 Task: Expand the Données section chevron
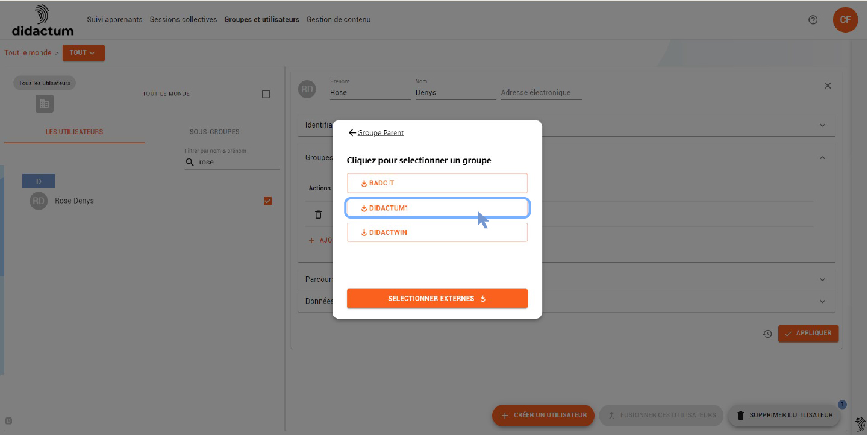pos(823,301)
